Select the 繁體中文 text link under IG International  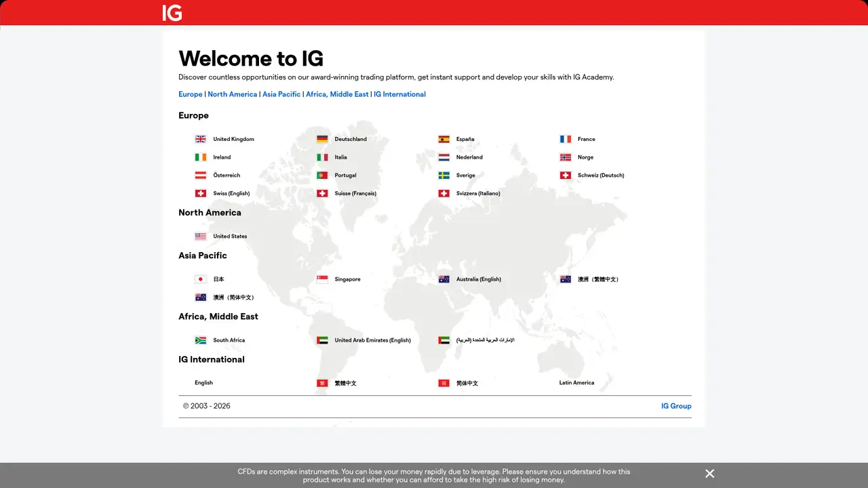pos(345,383)
